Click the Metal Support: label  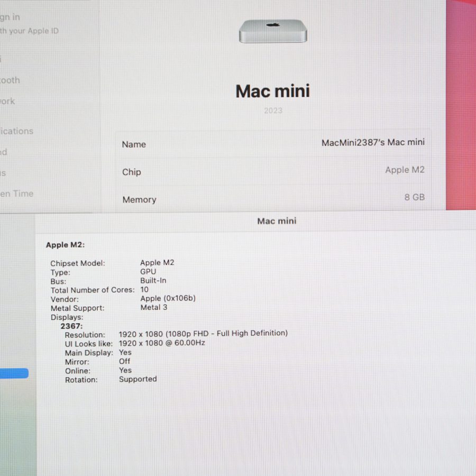pos(77,308)
